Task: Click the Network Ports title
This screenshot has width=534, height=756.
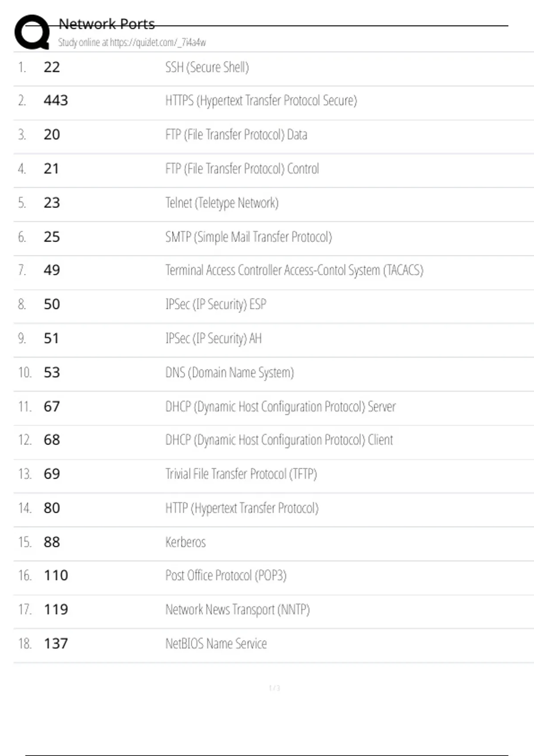Action: [107, 24]
